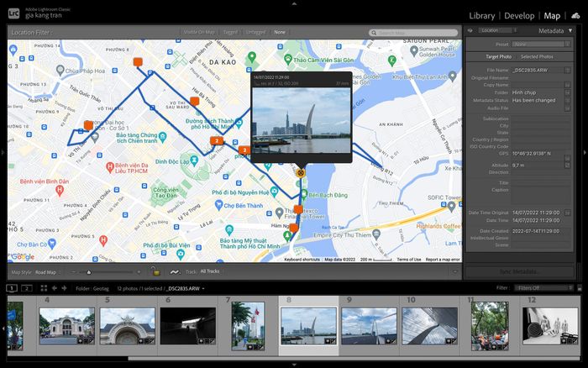Toggle second window display button 2
The height and width of the screenshot is (368, 588).
(x=27, y=288)
